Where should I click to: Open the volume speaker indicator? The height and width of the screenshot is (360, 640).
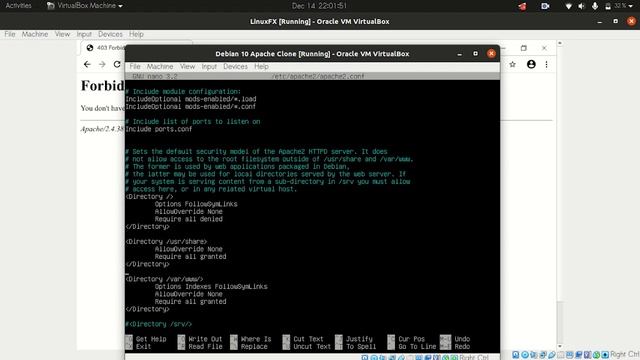[x=582, y=6]
